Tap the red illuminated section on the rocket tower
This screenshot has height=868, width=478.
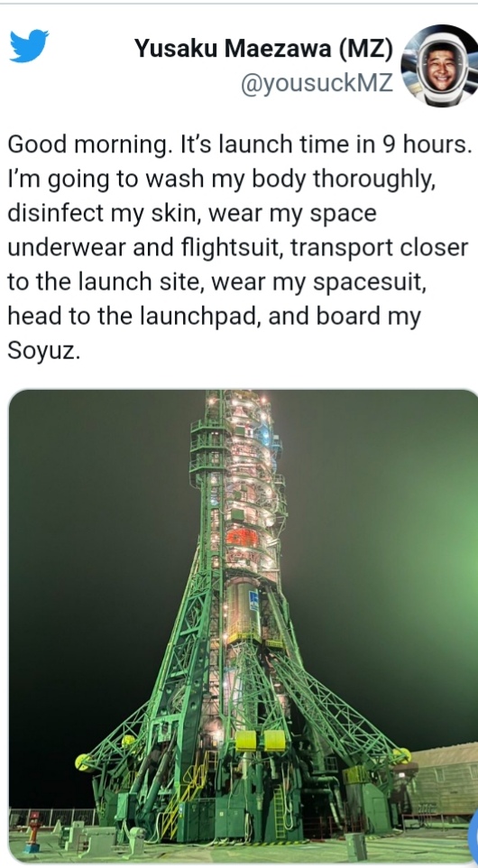pyautogui.click(x=243, y=537)
